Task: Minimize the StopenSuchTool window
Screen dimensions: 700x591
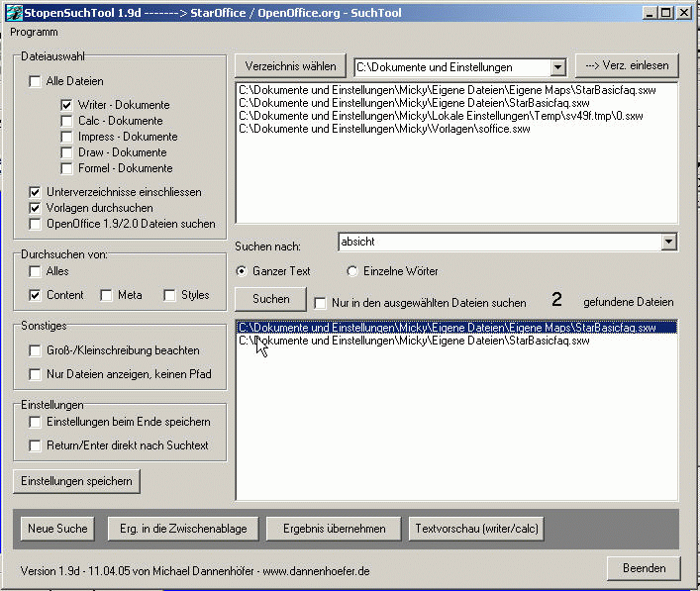Action: click(650, 13)
